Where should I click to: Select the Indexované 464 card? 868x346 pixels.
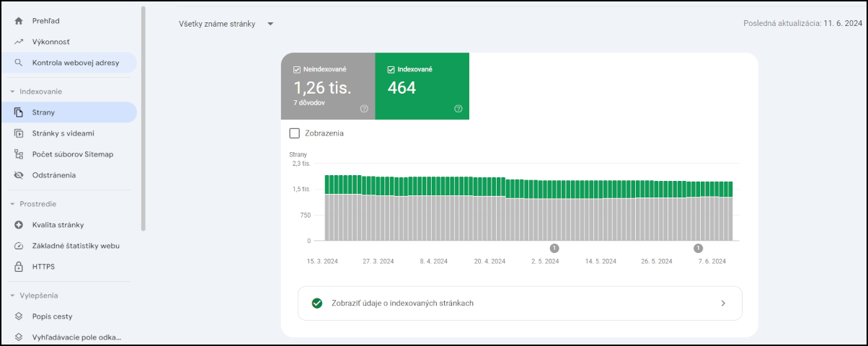[x=422, y=86]
